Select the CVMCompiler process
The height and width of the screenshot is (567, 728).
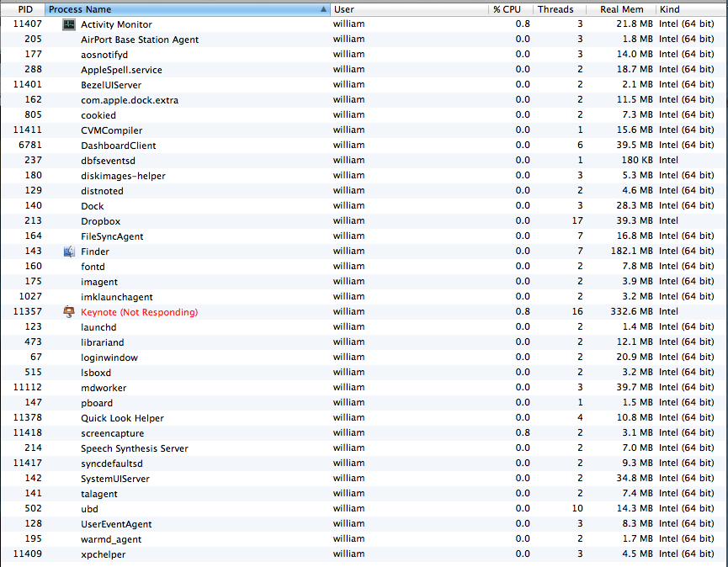pos(111,130)
